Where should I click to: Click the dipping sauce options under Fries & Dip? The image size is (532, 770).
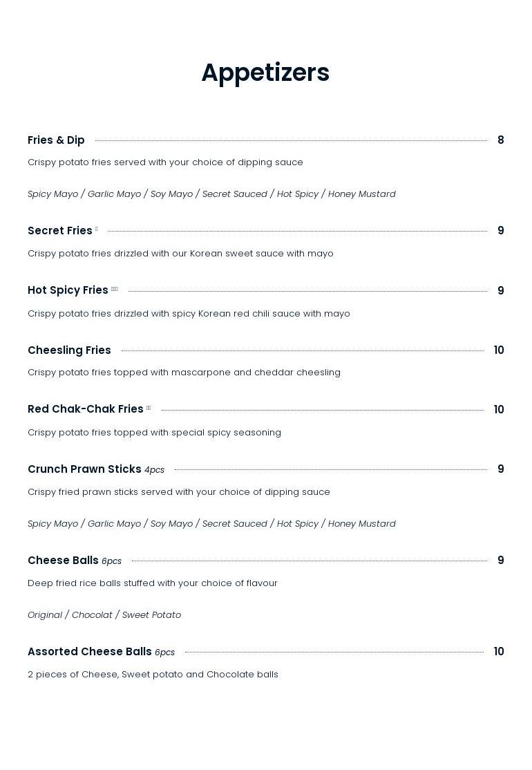[x=211, y=194]
